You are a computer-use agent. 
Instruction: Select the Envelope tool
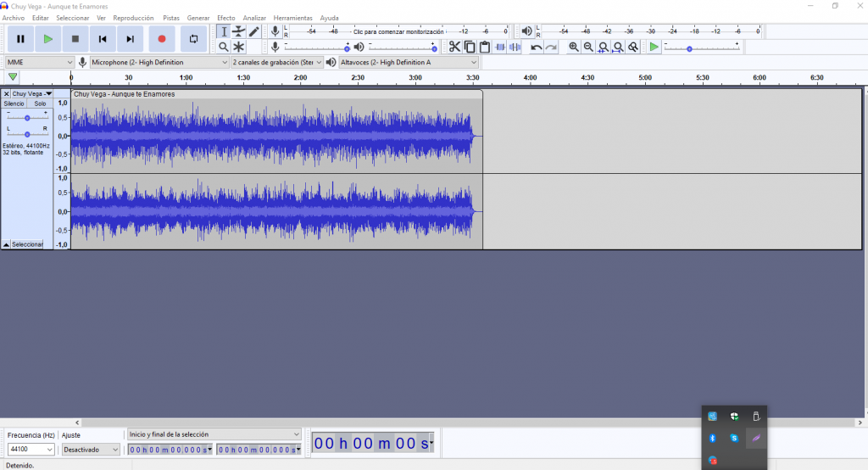pos(239,31)
